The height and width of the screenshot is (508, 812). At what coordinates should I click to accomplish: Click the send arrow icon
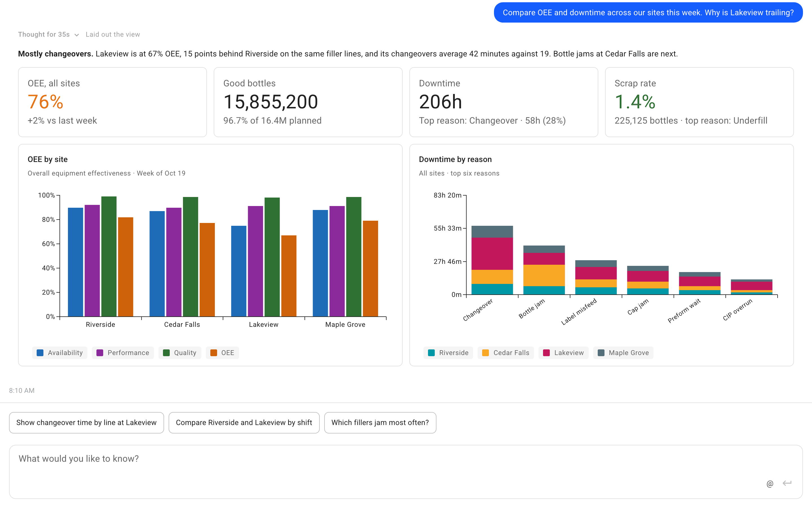tap(787, 483)
